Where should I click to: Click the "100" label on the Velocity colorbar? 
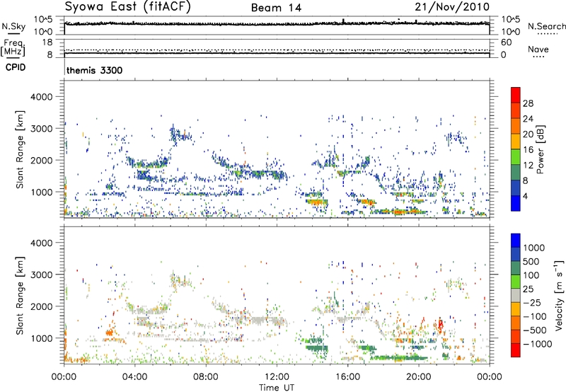click(x=531, y=275)
